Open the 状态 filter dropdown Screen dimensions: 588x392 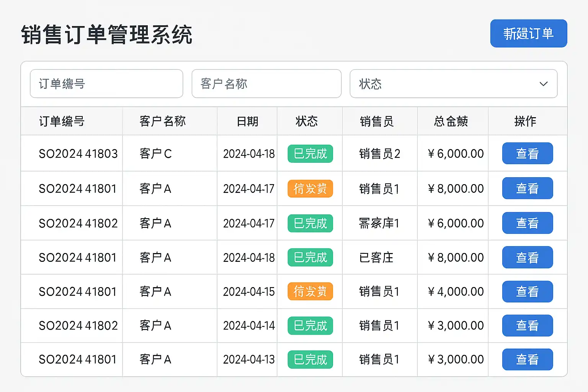click(453, 84)
